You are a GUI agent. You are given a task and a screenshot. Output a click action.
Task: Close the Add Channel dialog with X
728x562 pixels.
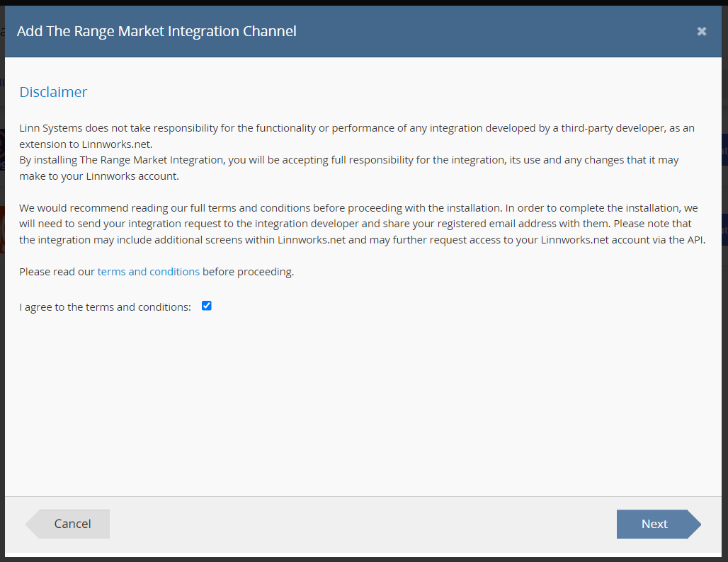pyautogui.click(x=701, y=31)
